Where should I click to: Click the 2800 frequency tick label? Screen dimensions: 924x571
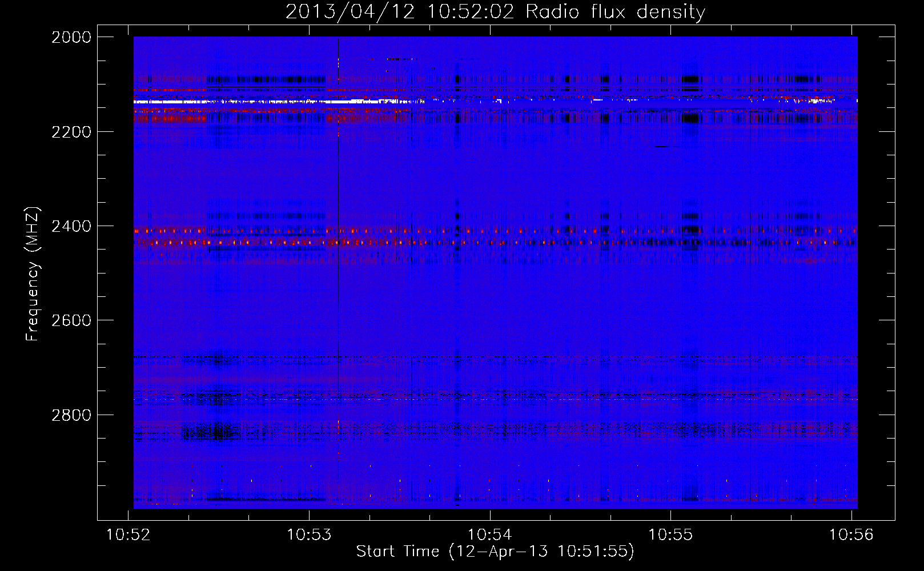click(x=71, y=415)
